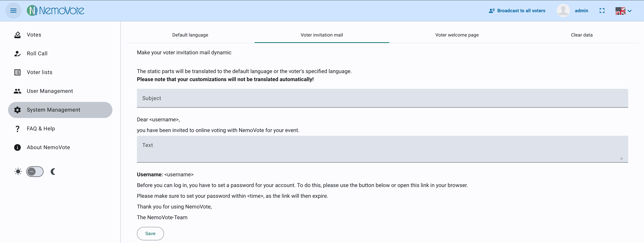
Task: Click the moon dark theme icon
Action: point(53,172)
